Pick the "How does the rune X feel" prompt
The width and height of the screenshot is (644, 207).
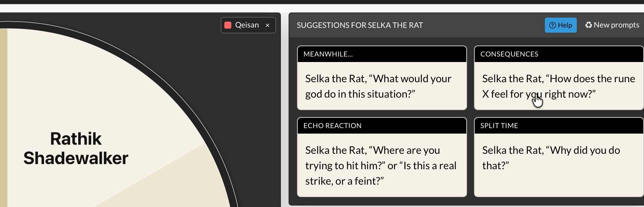pos(558,86)
